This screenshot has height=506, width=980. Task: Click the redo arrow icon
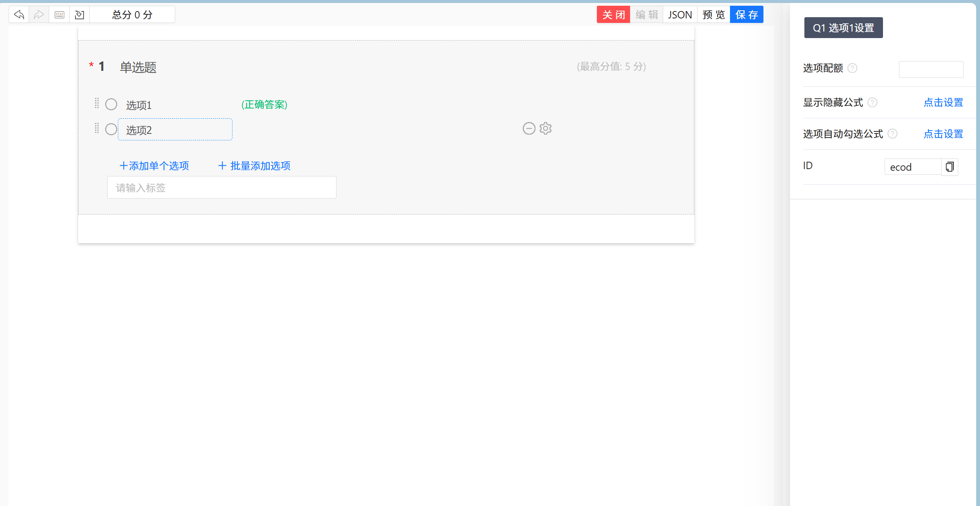[x=39, y=15]
